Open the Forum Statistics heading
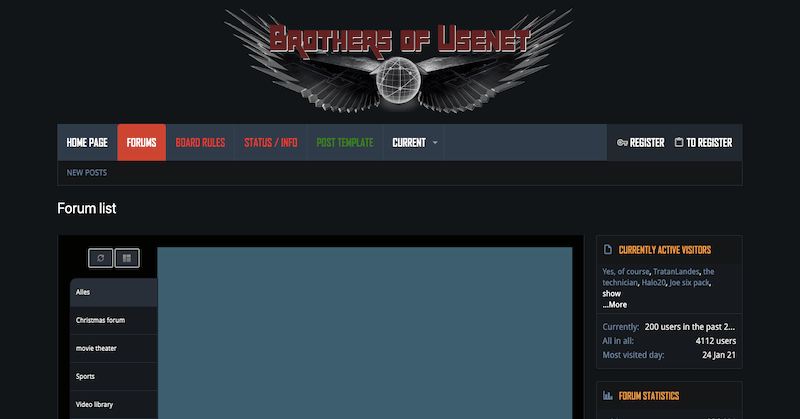The width and height of the screenshot is (800, 419). coord(648,396)
